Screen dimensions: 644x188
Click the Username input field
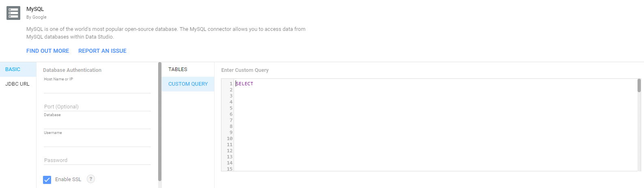[x=97, y=142]
